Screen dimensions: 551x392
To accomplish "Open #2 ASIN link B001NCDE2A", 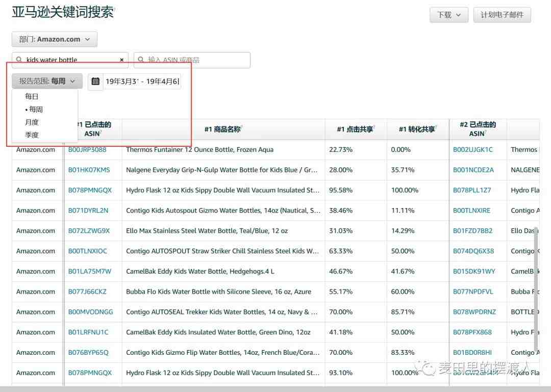I will (473, 170).
